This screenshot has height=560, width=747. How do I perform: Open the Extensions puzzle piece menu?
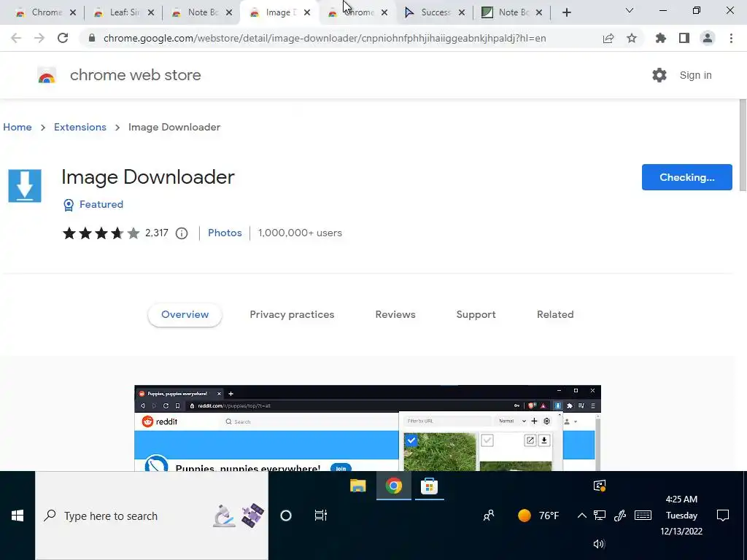click(x=661, y=38)
